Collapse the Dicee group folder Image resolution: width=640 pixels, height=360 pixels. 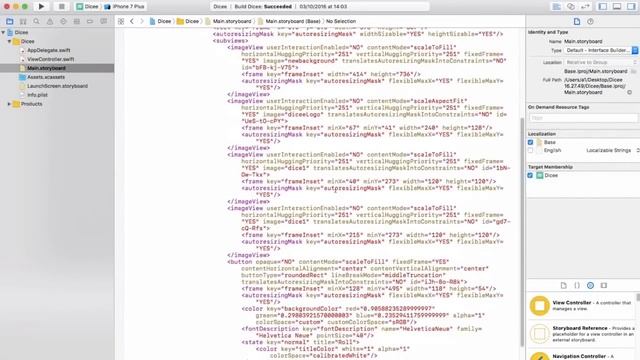(9, 41)
